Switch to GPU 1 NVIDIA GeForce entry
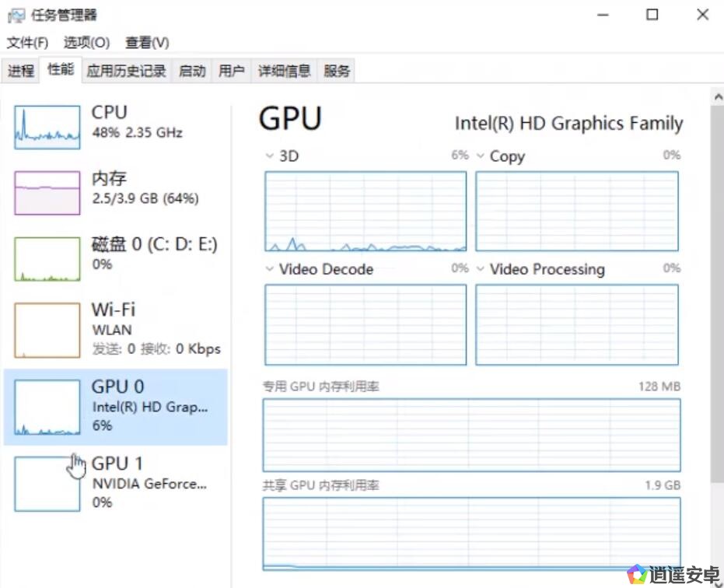Image resolution: width=724 pixels, height=588 pixels. coord(148,482)
